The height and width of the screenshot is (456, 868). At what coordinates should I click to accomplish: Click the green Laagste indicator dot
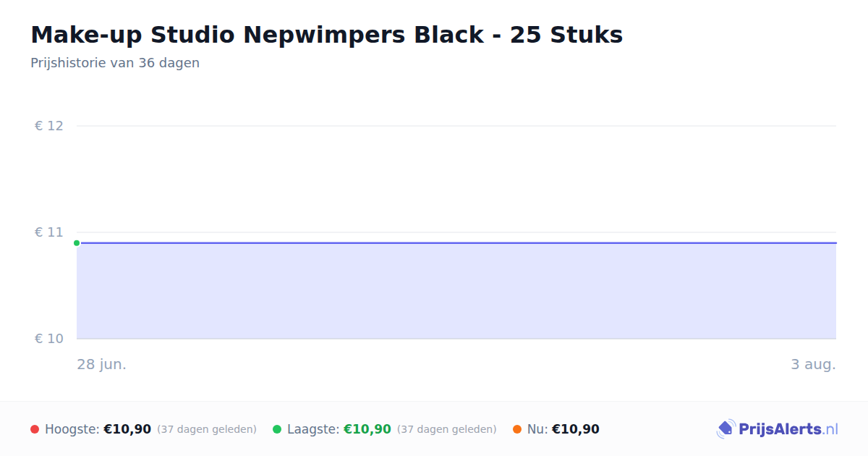(277, 429)
